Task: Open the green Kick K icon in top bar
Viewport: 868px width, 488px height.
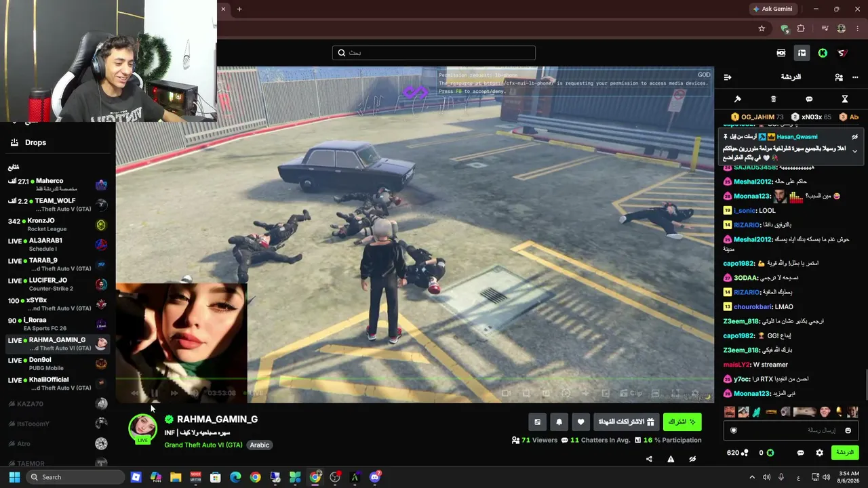Action: [x=823, y=53]
